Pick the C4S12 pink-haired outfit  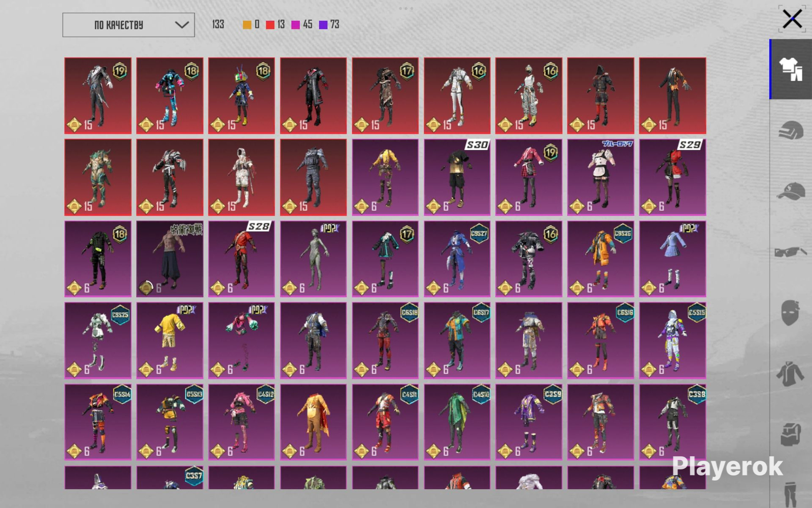coord(242,422)
